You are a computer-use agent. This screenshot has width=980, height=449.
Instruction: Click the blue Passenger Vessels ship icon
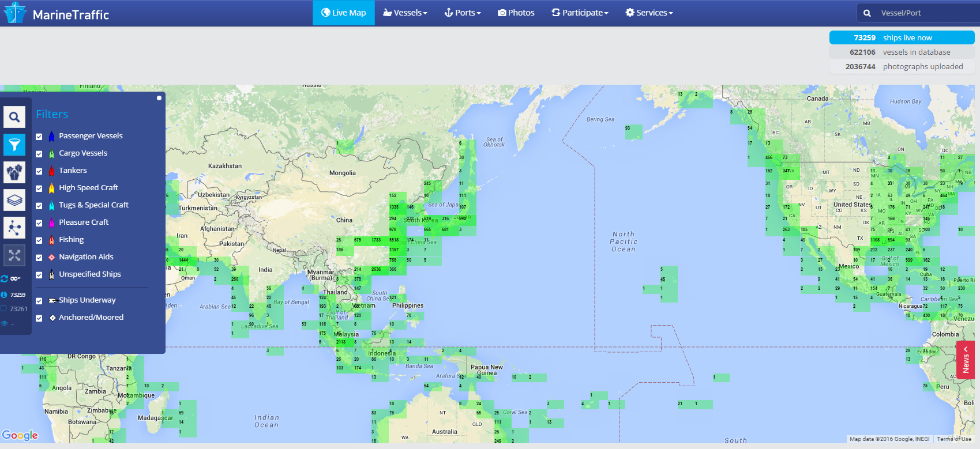click(51, 136)
